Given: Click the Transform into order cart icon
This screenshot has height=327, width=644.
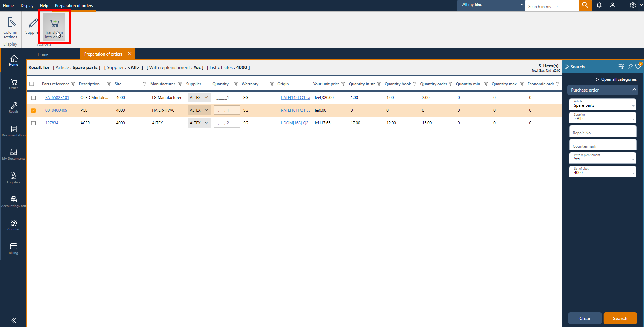Looking at the screenshot, I should point(54,23).
